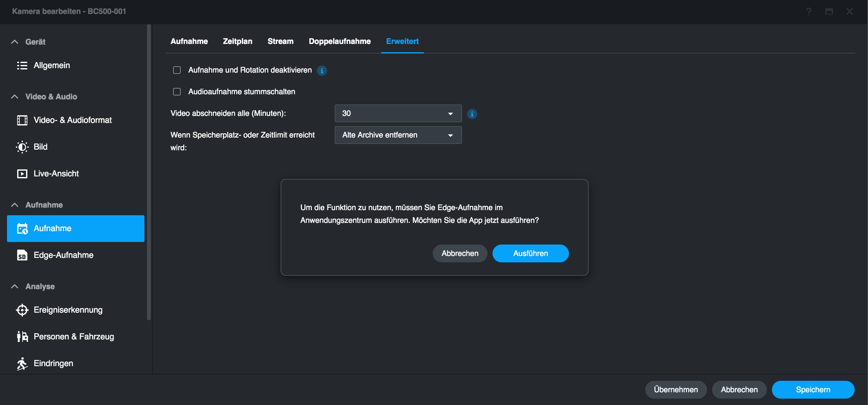Click the Live-Ansicht play icon

(22, 174)
